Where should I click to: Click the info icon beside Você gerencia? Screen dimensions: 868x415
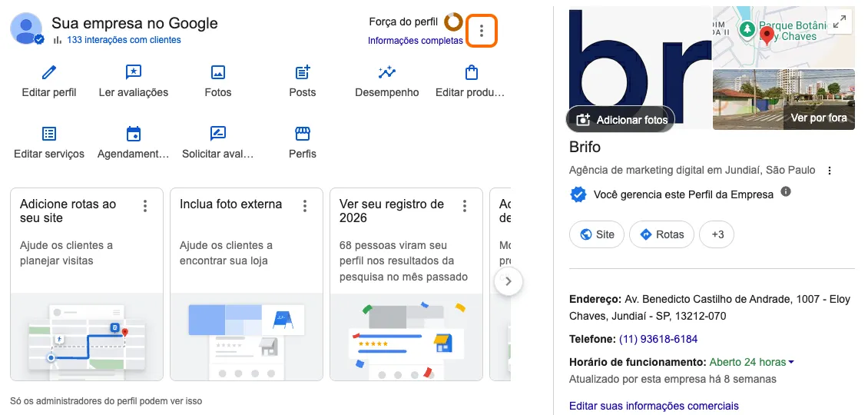click(x=786, y=191)
